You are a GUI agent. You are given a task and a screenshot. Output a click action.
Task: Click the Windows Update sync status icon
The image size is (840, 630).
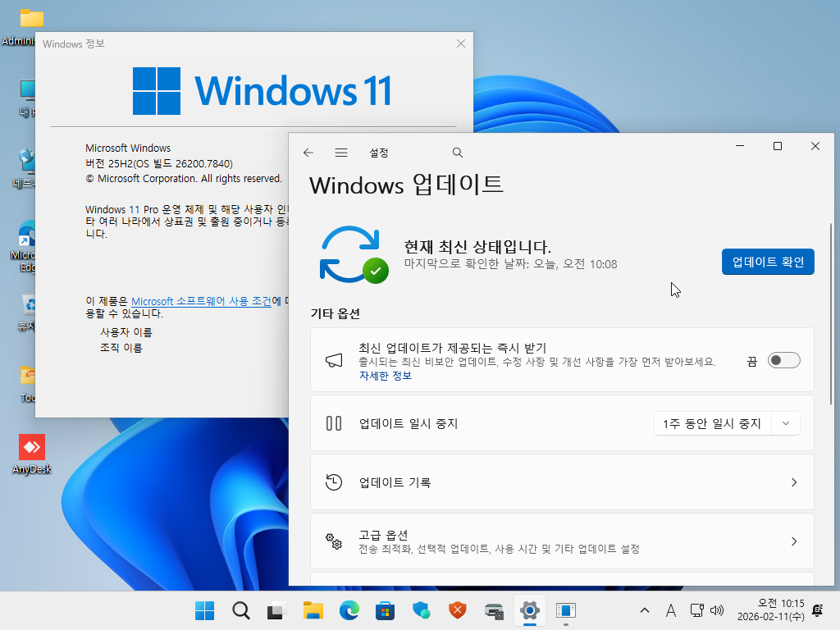[354, 255]
